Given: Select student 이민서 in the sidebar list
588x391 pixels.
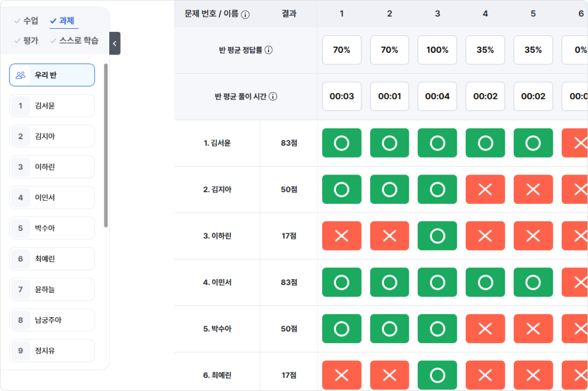Looking at the screenshot, I should 52,197.
